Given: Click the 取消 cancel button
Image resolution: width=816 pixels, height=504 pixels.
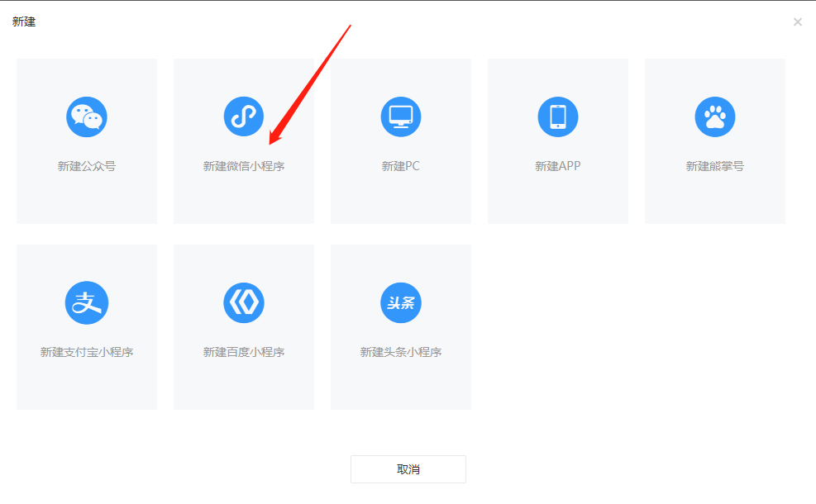Looking at the screenshot, I should tap(408, 469).
